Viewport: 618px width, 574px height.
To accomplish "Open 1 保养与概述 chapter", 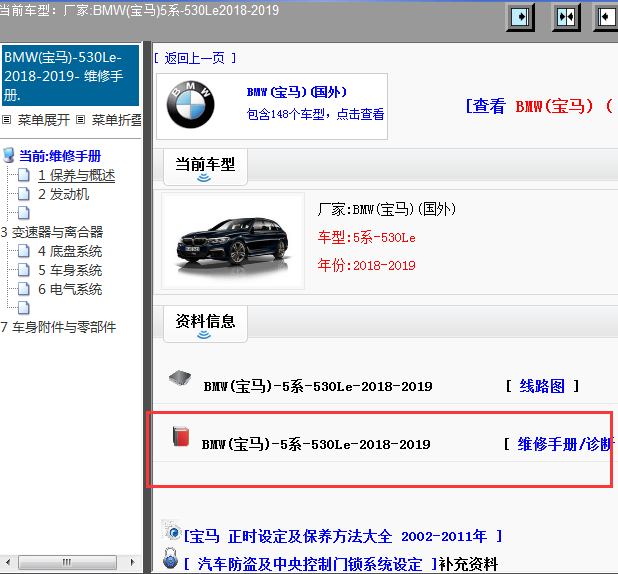I will pyautogui.click(x=76, y=175).
